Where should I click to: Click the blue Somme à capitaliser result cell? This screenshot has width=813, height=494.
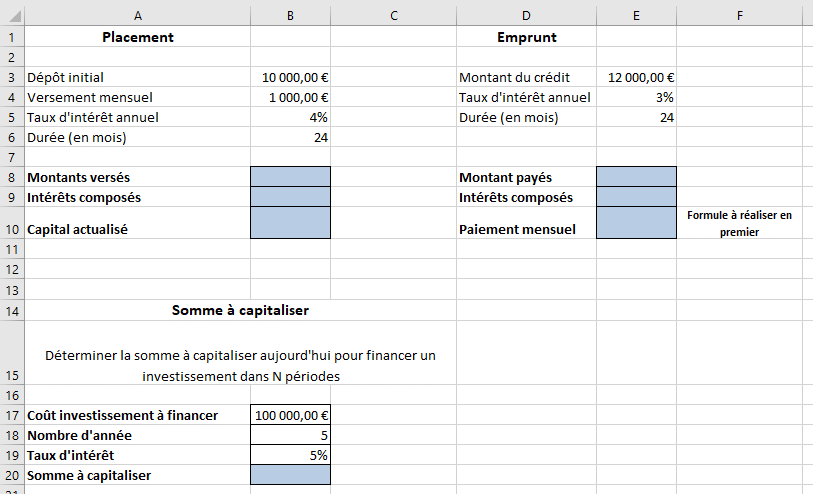click(x=290, y=475)
